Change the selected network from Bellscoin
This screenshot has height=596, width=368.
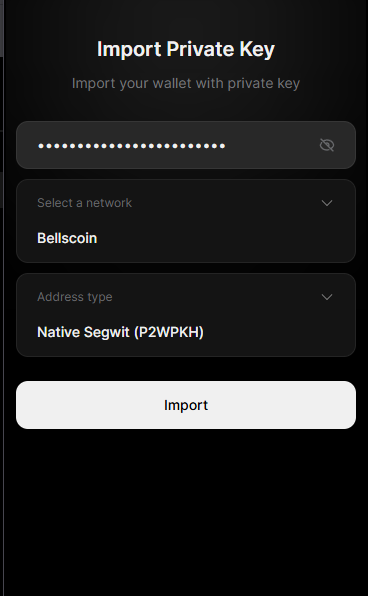click(186, 221)
